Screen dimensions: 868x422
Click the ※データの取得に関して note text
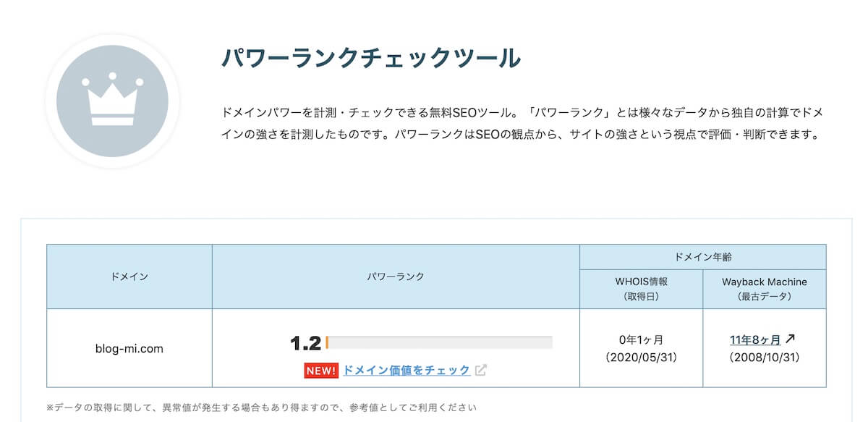coord(261,408)
